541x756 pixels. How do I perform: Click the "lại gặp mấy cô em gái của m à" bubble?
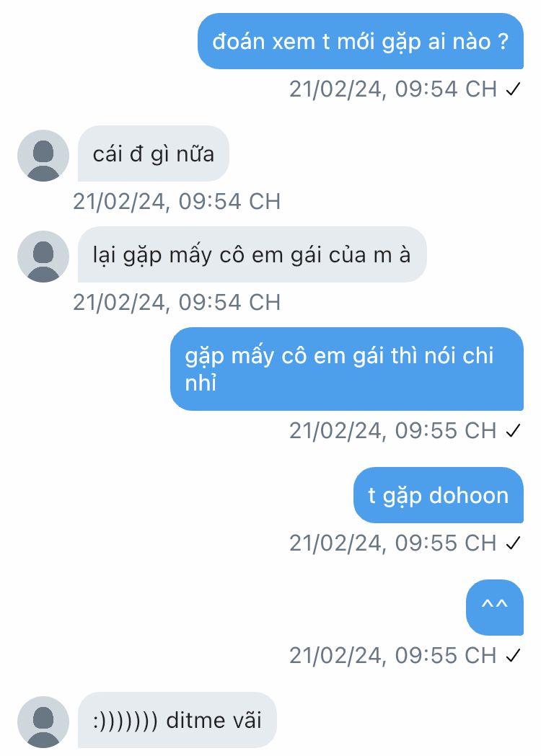coord(252,254)
